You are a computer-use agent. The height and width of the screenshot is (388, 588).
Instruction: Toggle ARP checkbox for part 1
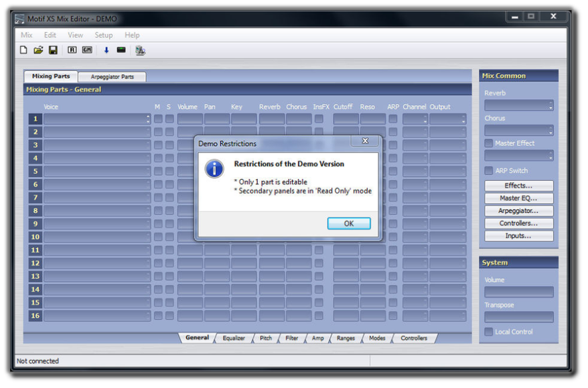[392, 119]
